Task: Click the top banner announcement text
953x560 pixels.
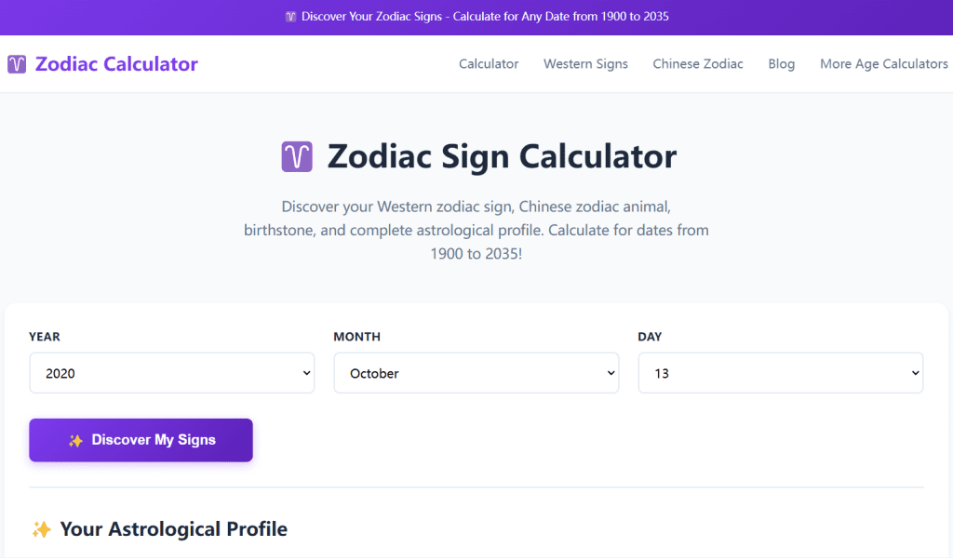Action: pos(484,16)
